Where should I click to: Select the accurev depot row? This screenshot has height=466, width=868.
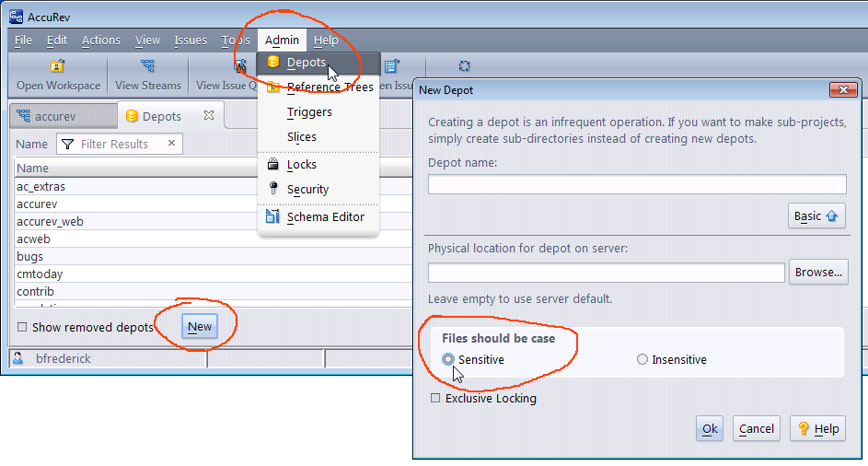214,204
